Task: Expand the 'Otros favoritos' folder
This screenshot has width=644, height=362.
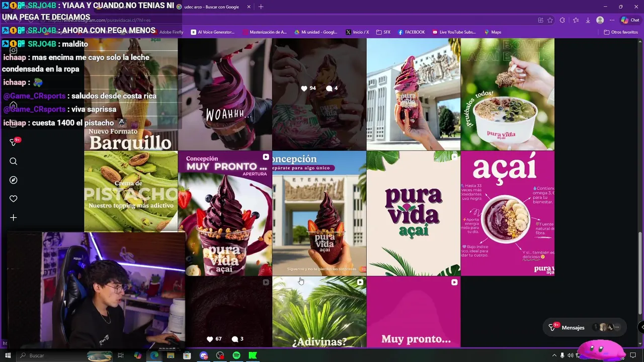Action: (x=621, y=32)
